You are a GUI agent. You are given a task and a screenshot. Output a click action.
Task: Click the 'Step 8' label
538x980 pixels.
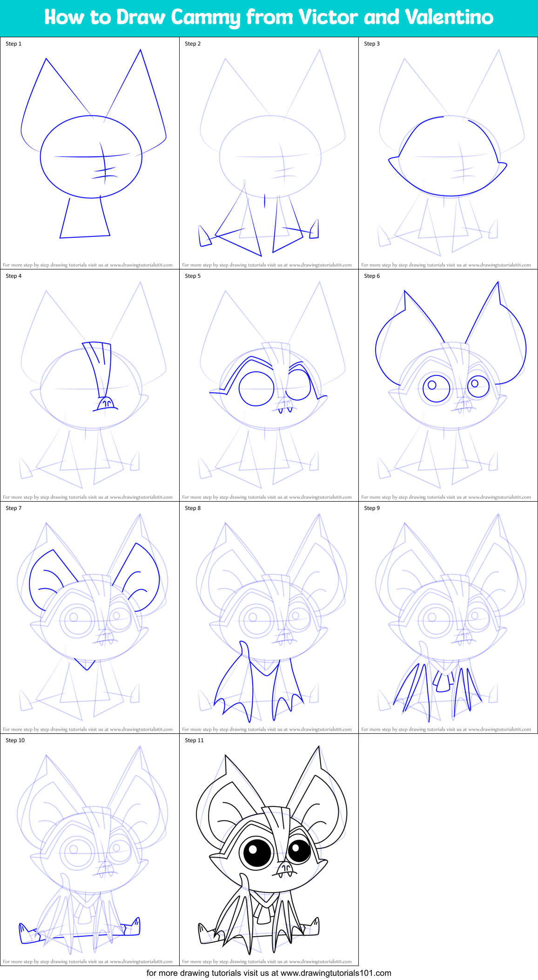pyautogui.click(x=193, y=508)
